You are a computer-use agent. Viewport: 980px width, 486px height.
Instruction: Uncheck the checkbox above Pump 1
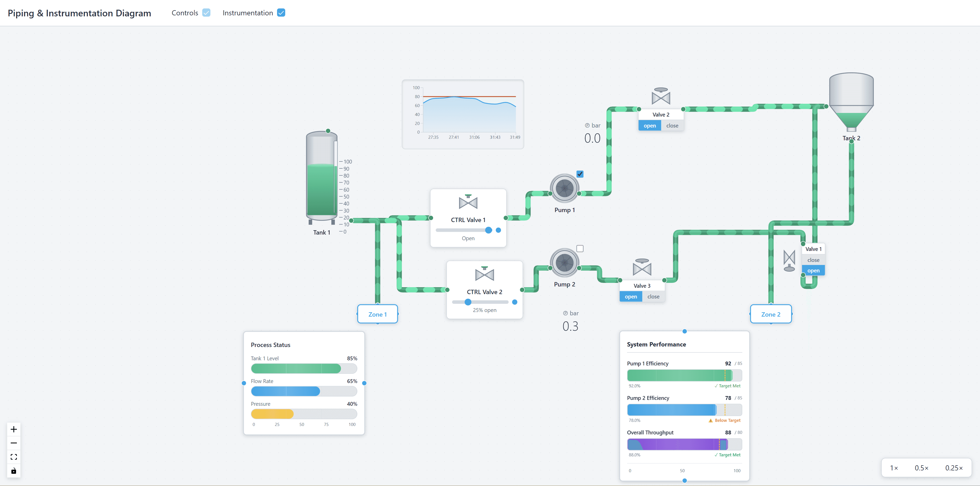tap(580, 174)
